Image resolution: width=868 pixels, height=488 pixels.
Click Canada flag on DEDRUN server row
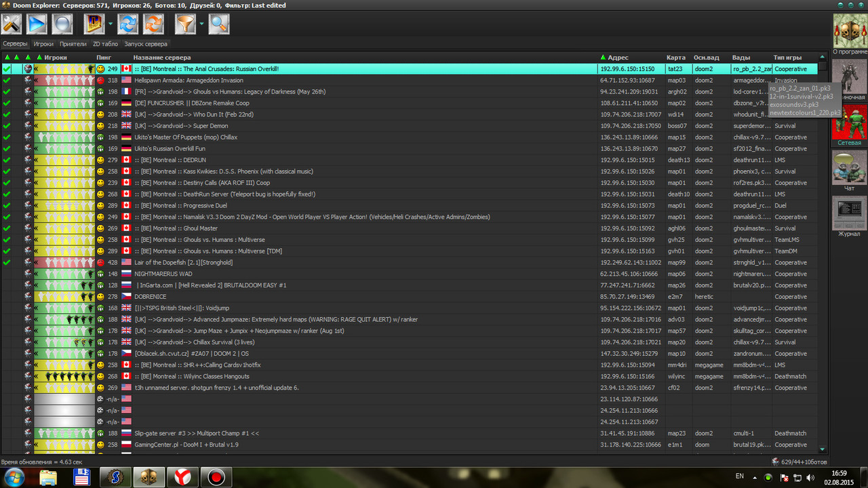[x=125, y=160]
